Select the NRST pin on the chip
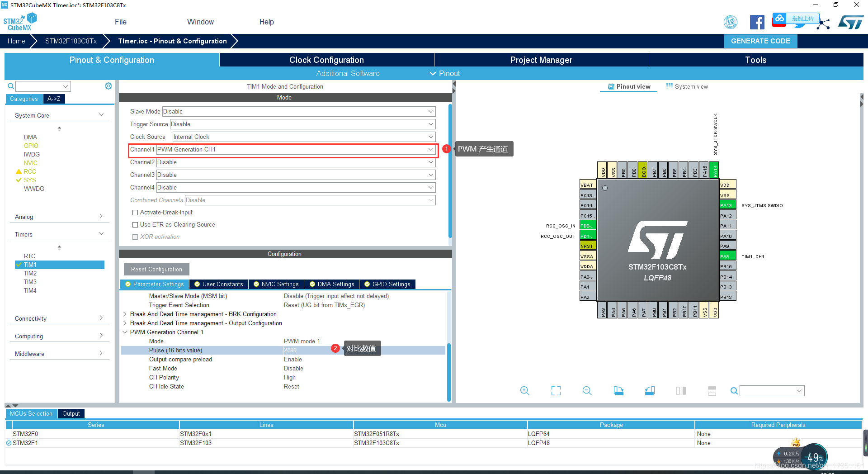The image size is (868, 474). coord(588,246)
